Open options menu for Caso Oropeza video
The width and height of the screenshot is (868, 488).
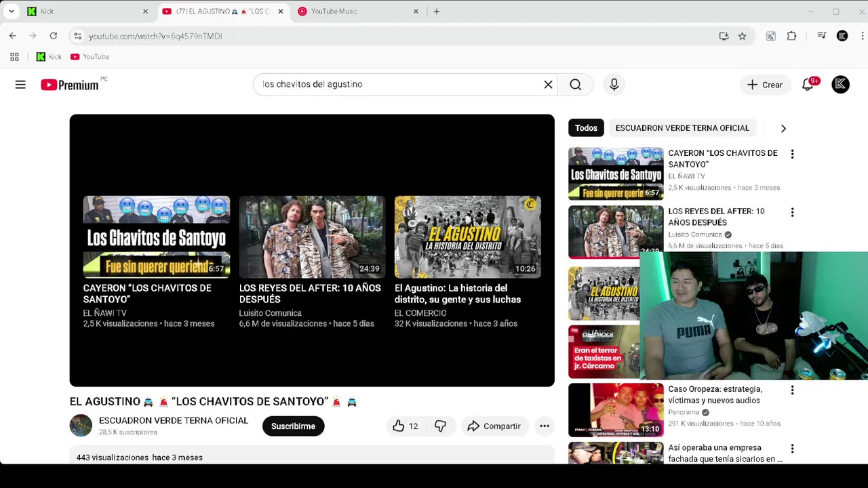point(792,390)
